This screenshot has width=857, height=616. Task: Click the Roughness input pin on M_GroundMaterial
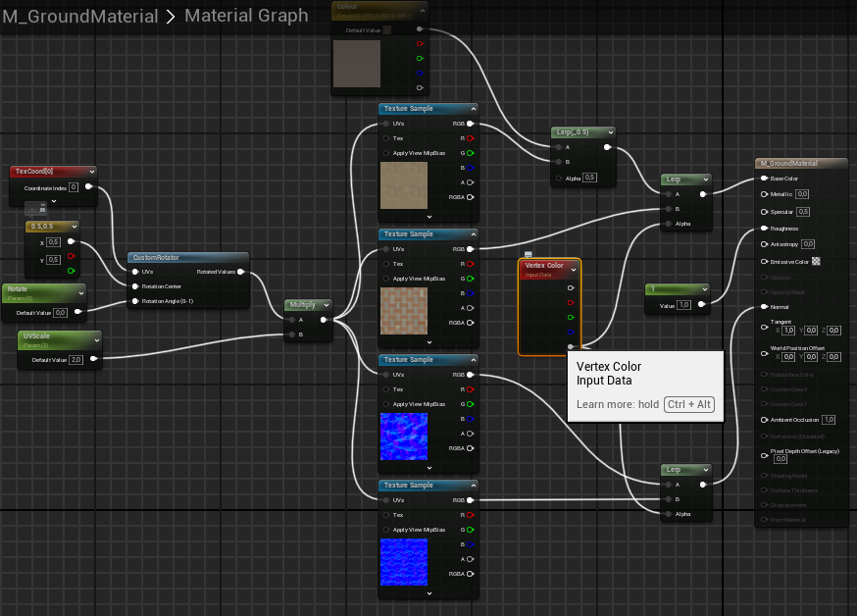coord(764,229)
